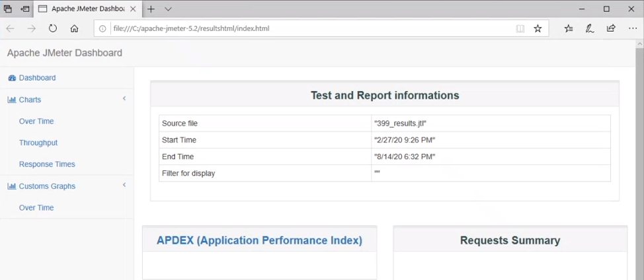
Task: Collapse the Customs Graphs section arrow
Action: click(x=124, y=185)
